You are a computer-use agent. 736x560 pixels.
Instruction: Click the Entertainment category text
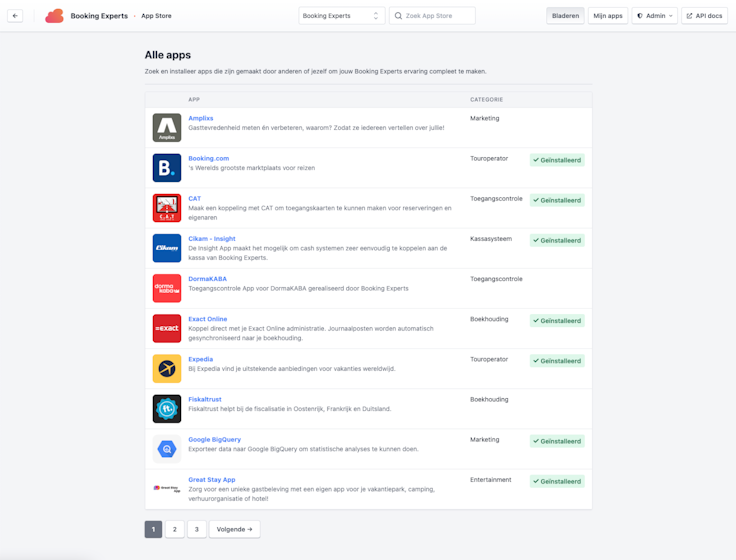point(491,480)
